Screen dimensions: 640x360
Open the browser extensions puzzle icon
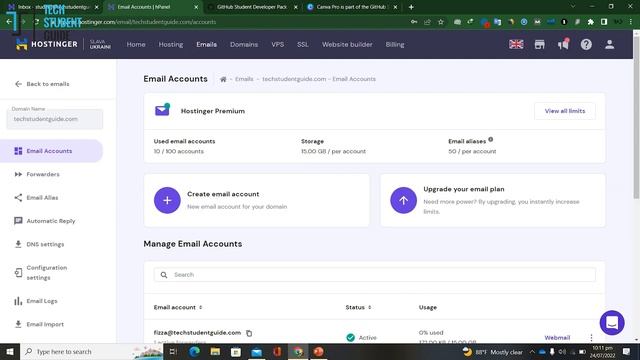[591, 22]
